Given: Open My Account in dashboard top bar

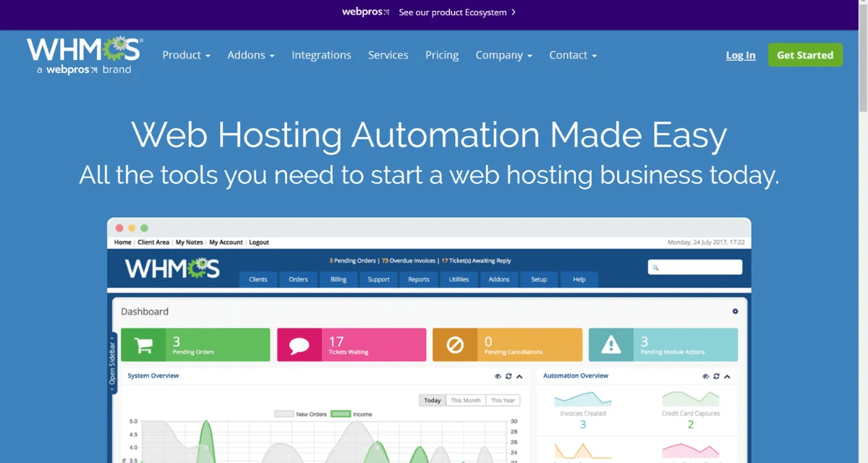Looking at the screenshot, I should coord(226,242).
